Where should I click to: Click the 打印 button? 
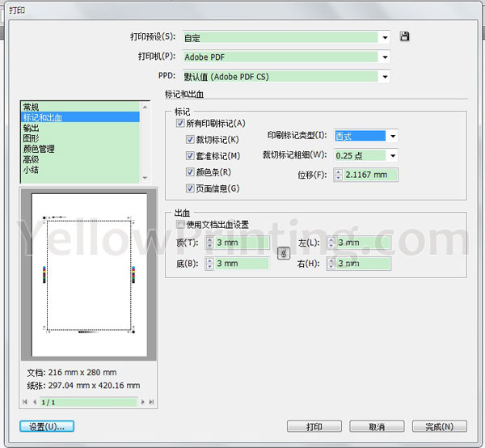[314, 426]
